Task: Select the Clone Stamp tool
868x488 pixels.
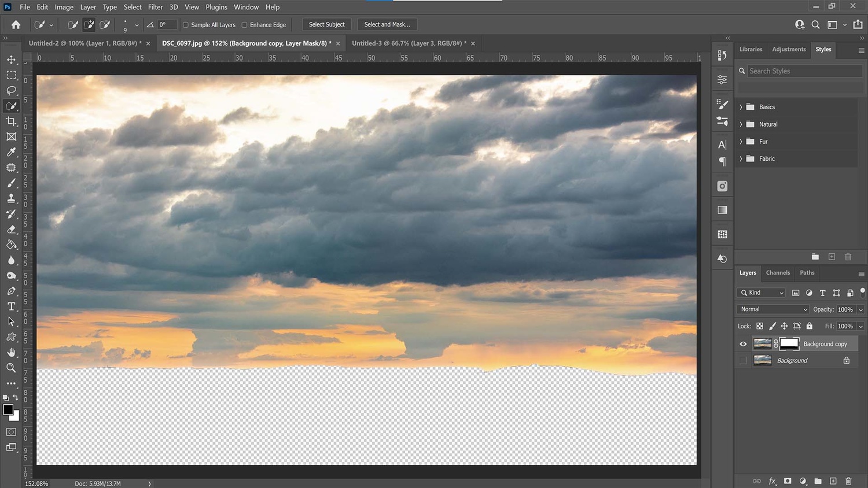Action: [11, 198]
